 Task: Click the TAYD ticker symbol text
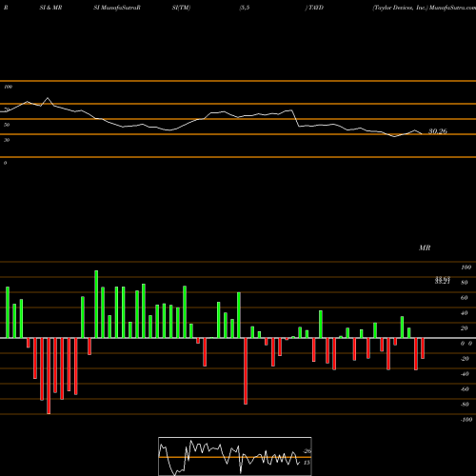[x=315, y=8]
